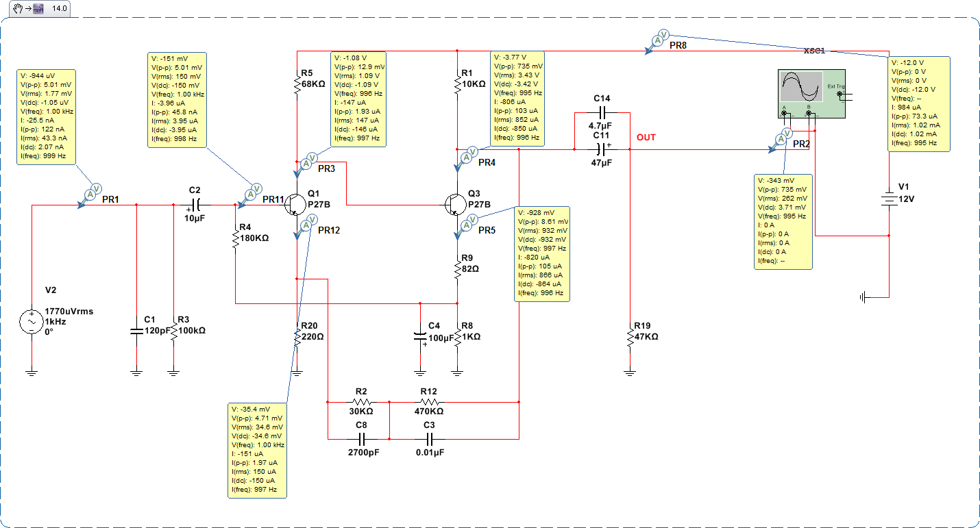Select resistor R5 68KΩ symbol
Viewport: 980px width, 528px height.
click(297, 86)
